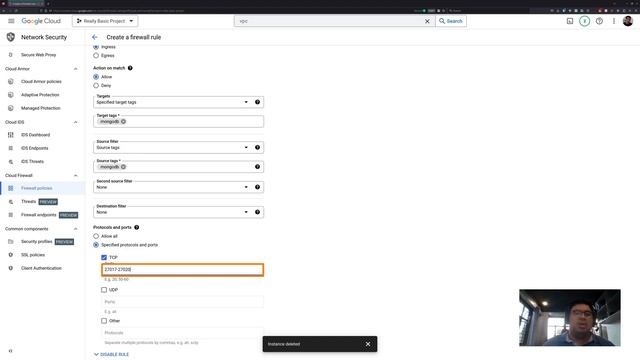Open the main navigation hamburger menu

point(11,21)
